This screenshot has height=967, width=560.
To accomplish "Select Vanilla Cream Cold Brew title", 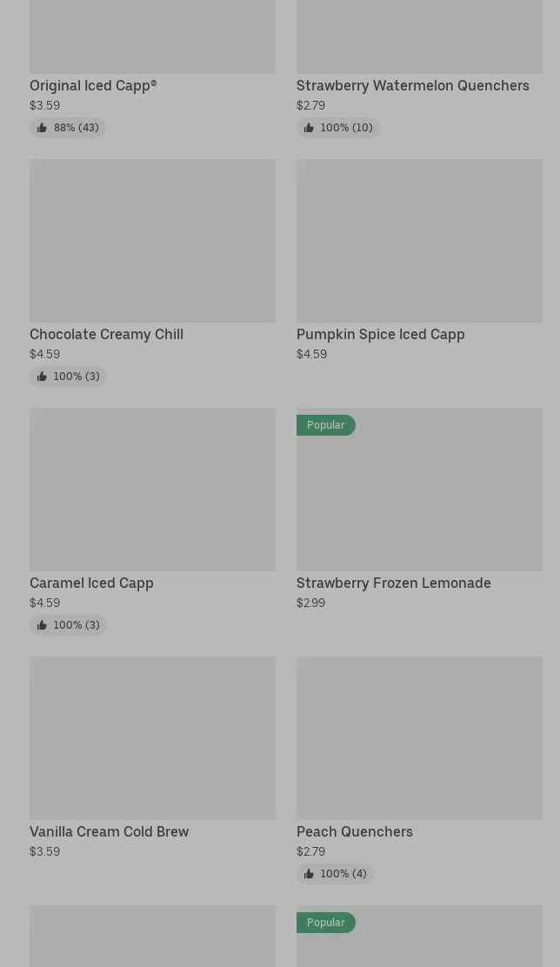I will 110,831.
